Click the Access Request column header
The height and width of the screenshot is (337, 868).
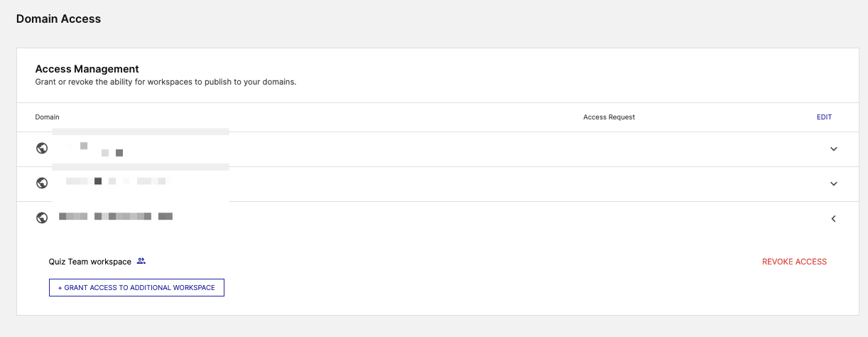[x=609, y=117]
